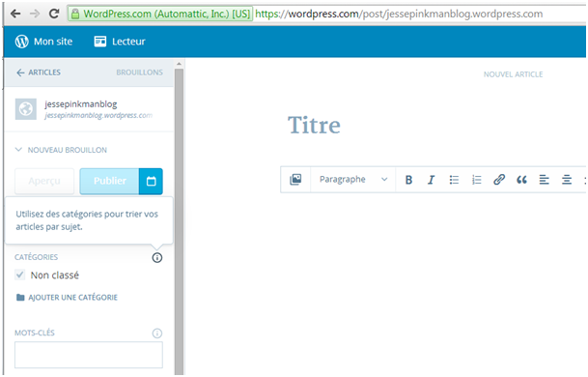Click the WordPress logo icon

(22, 42)
